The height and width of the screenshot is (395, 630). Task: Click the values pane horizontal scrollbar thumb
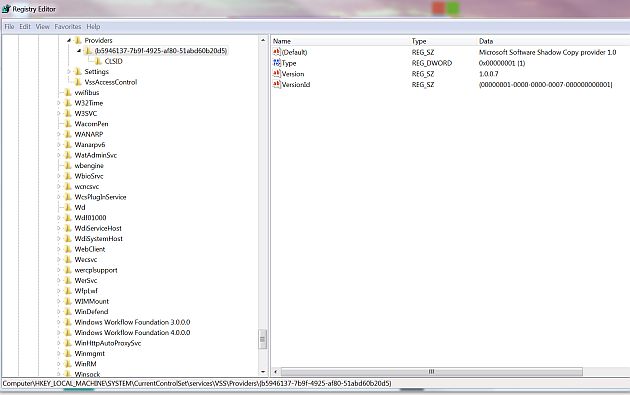pos(432,372)
